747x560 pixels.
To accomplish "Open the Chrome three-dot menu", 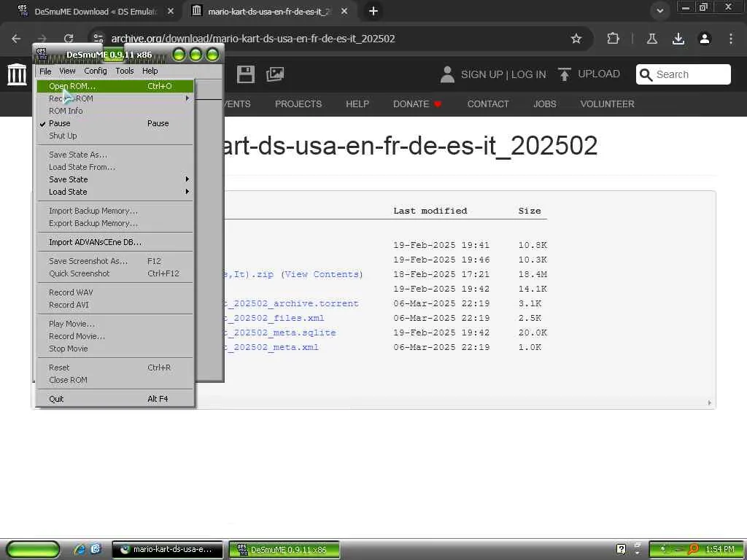I will pos(730,39).
